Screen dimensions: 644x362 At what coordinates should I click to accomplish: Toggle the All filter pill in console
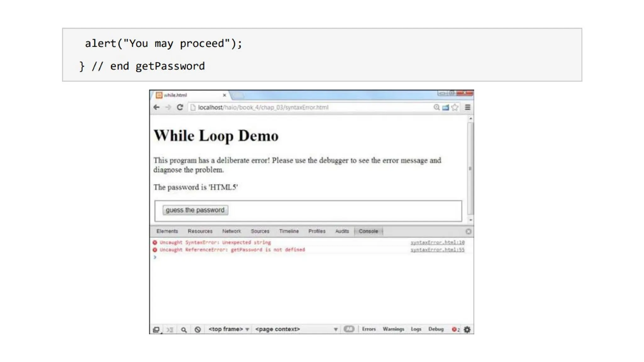349,329
